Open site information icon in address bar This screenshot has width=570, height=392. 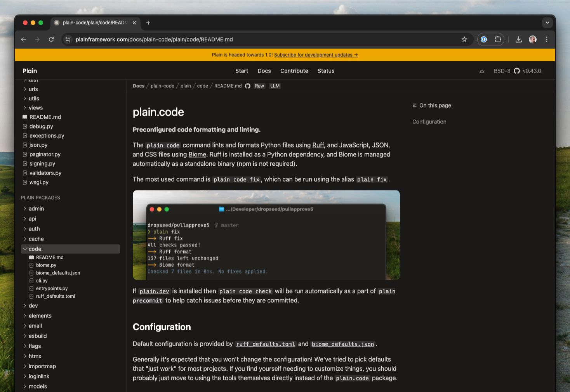(68, 39)
